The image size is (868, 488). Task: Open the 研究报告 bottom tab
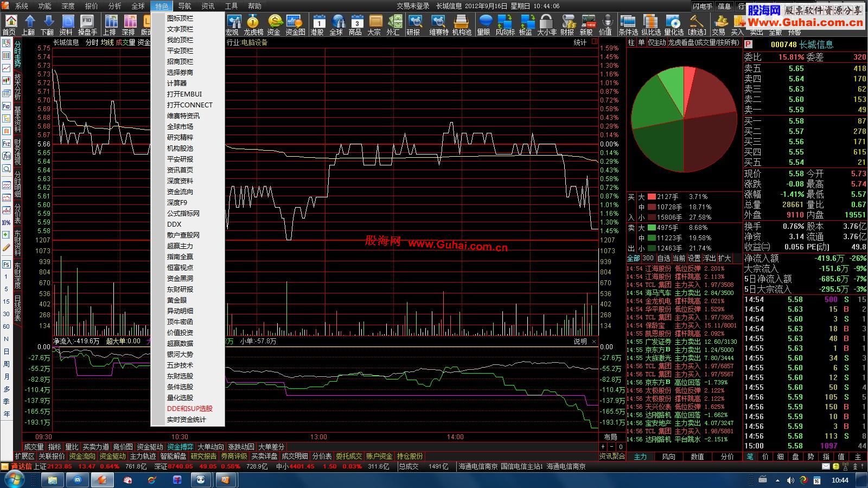203,457
